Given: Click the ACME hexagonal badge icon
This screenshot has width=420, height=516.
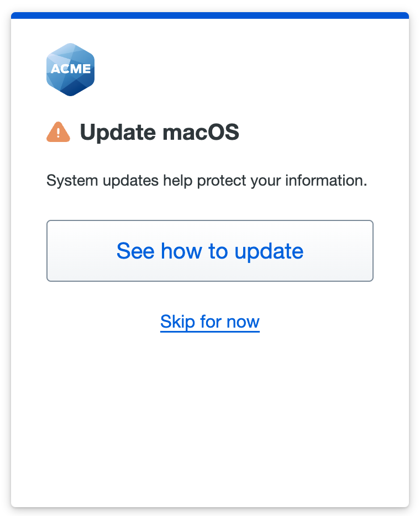Looking at the screenshot, I should pyautogui.click(x=70, y=69).
